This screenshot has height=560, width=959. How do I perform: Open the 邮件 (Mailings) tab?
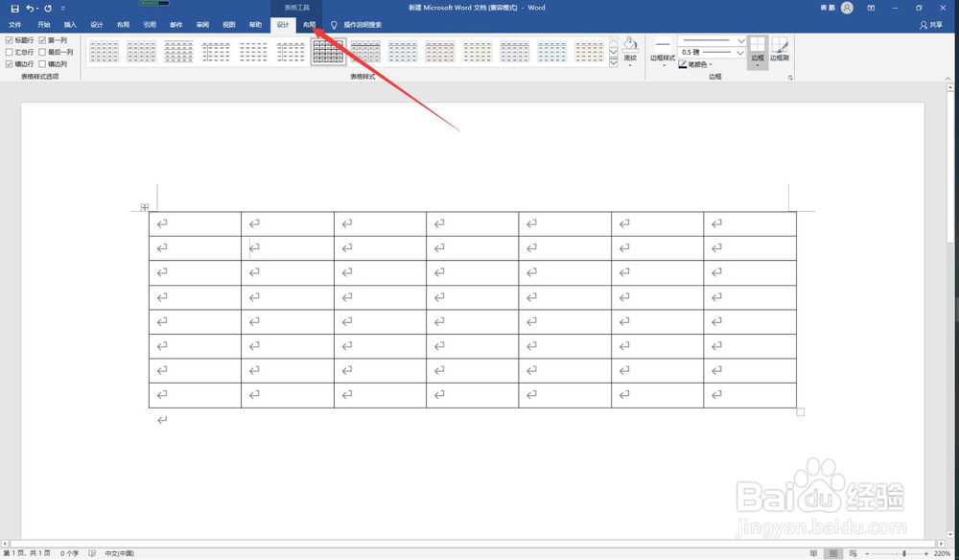176,25
